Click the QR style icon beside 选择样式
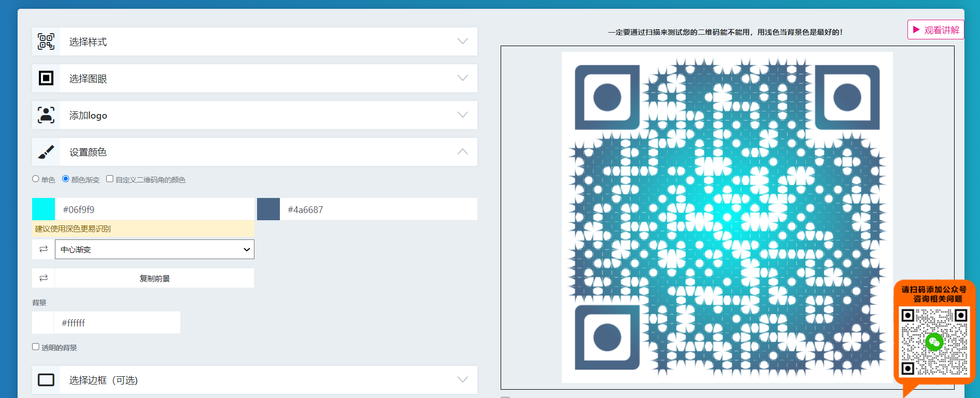Screen dimensions: 980x398 pyautogui.click(x=46, y=41)
